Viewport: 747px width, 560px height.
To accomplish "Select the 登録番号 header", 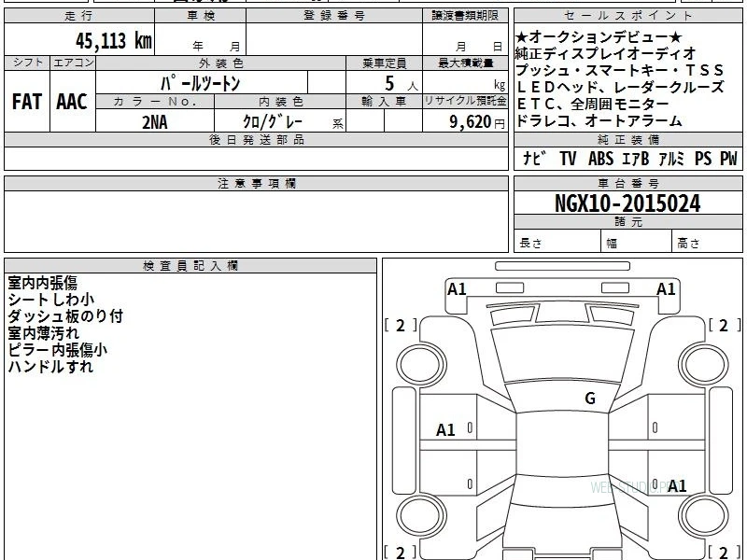I will pos(334,16).
